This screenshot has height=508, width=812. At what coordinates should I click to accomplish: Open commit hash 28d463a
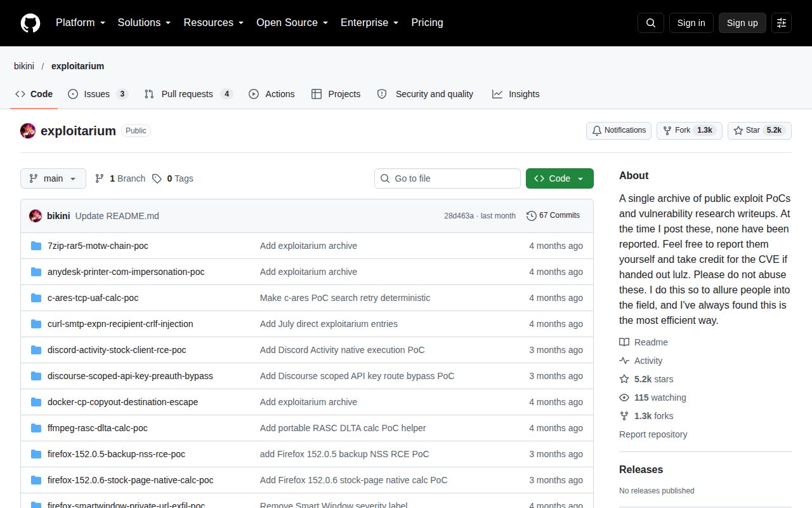coord(459,216)
